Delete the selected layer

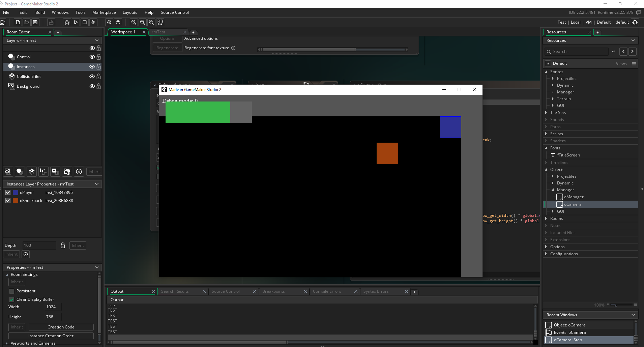click(79, 171)
